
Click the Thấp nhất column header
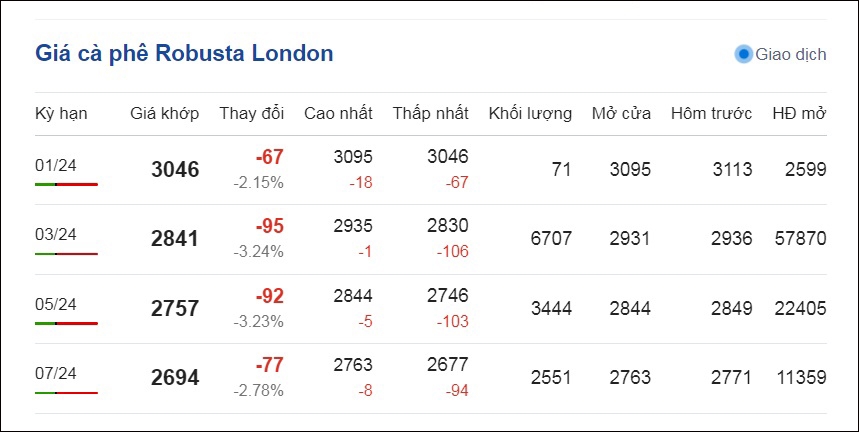[431, 113]
